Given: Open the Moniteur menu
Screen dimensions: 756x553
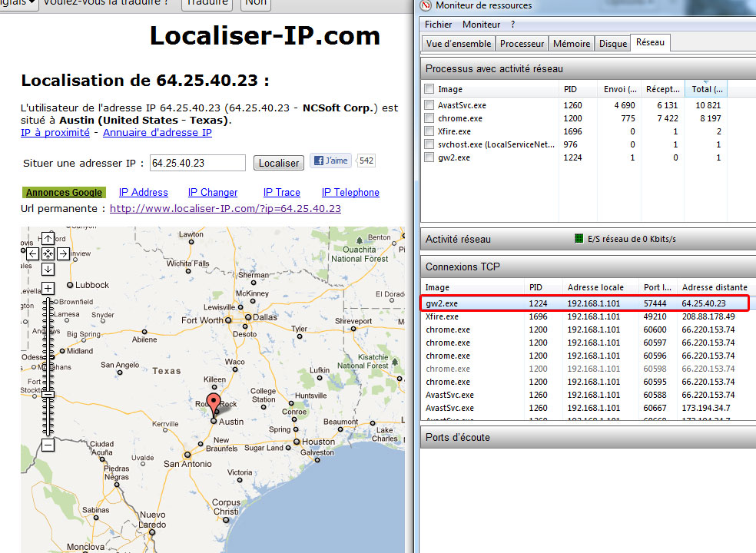Looking at the screenshot, I should [481, 25].
